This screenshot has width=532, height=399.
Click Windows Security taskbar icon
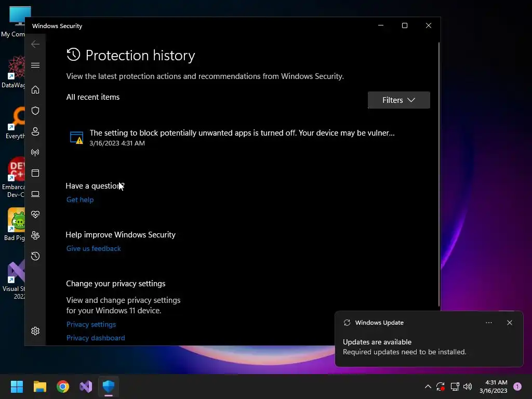point(109,387)
